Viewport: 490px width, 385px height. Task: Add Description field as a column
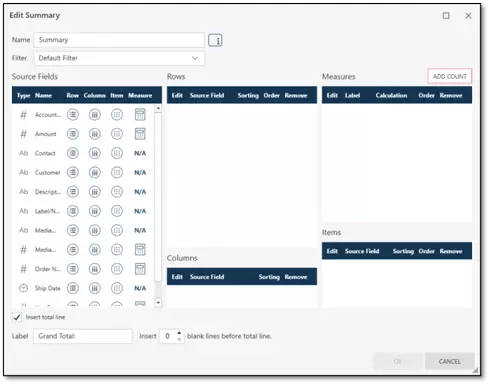(95, 192)
